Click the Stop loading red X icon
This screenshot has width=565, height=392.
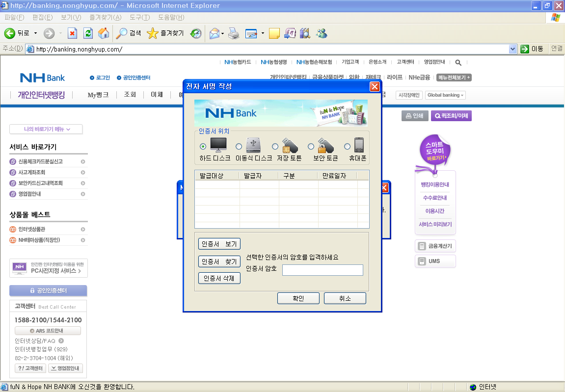pyautogui.click(x=73, y=33)
